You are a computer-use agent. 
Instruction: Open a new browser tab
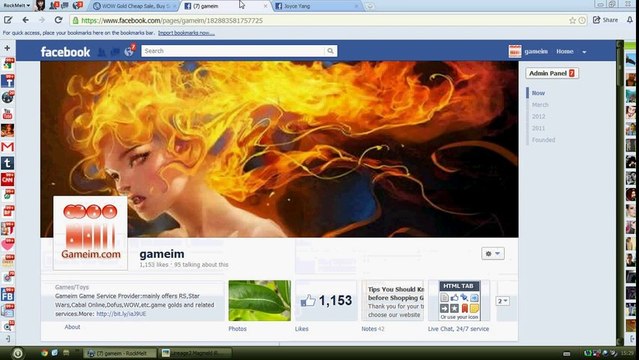[370, 6]
